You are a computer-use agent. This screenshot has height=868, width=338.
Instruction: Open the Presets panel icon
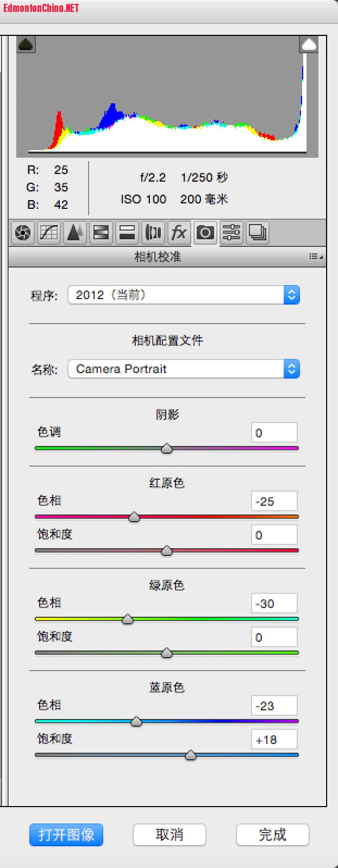tap(231, 233)
